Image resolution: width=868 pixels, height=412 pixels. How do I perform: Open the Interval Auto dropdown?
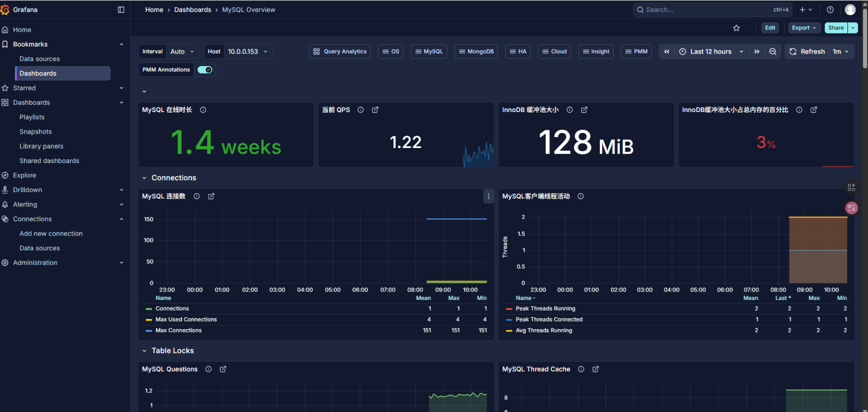[x=183, y=51]
